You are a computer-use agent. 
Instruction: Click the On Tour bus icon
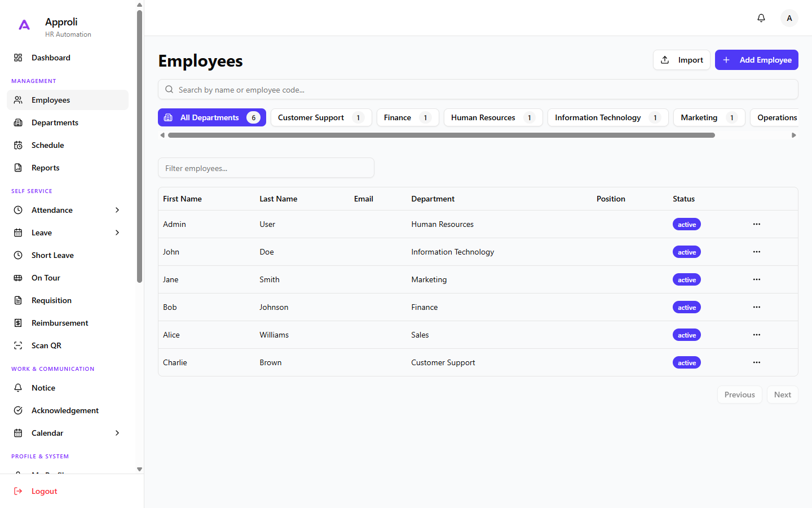(x=18, y=278)
